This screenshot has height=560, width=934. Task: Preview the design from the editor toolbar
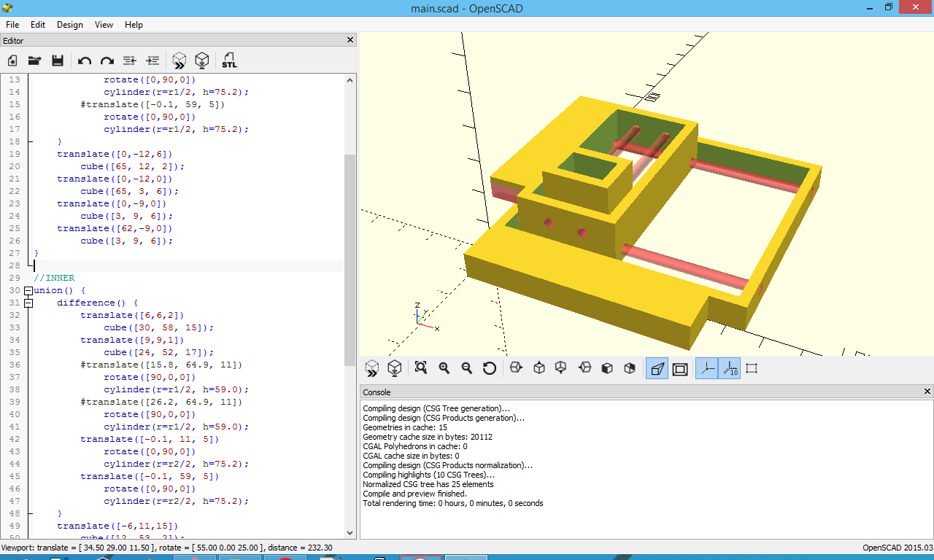tap(179, 61)
